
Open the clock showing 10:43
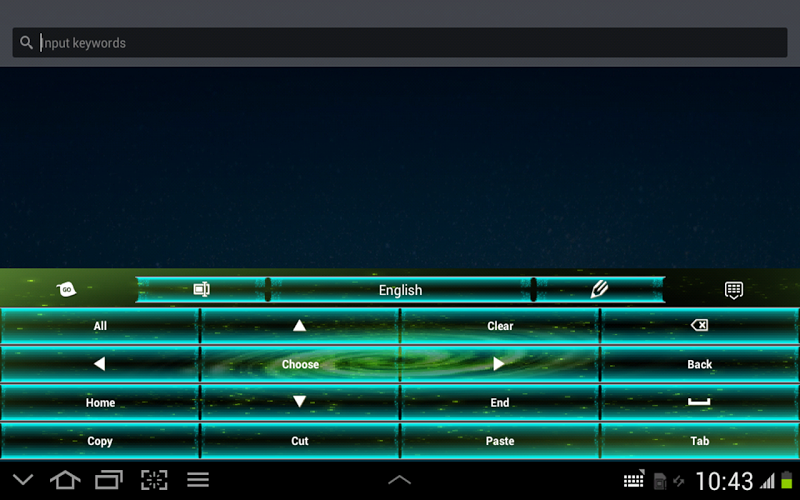724,481
